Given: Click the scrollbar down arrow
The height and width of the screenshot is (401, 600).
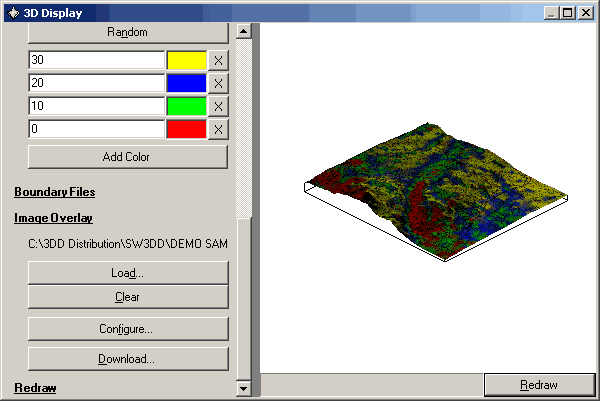Looking at the screenshot, I should tap(244, 388).
